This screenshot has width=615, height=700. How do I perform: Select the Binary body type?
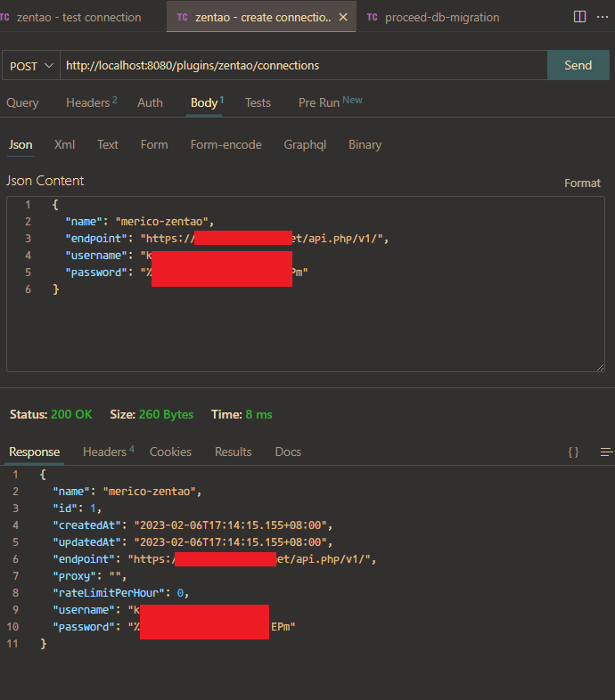(365, 144)
